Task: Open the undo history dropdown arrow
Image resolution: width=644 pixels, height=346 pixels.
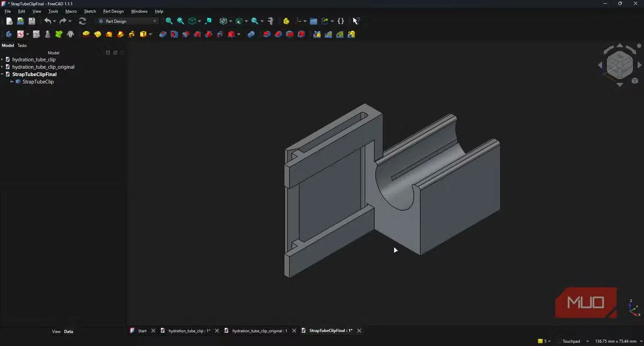Action: (55, 21)
